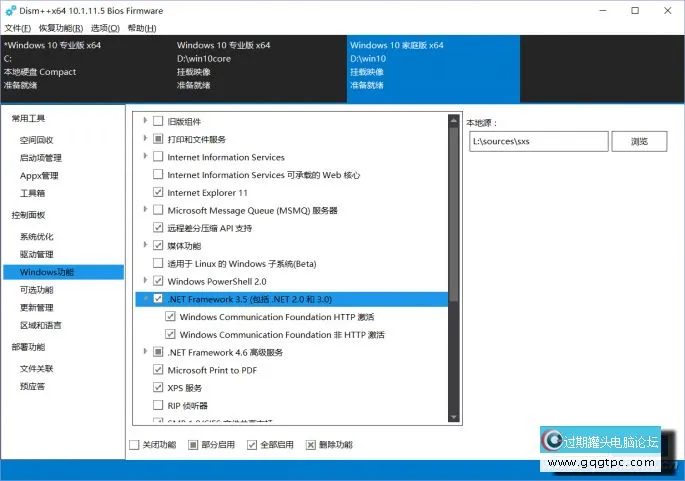The width and height of the screenshot is (685, 481).
Task: Click the scroll-down arrow in features list
Action: tap(454, 418)
